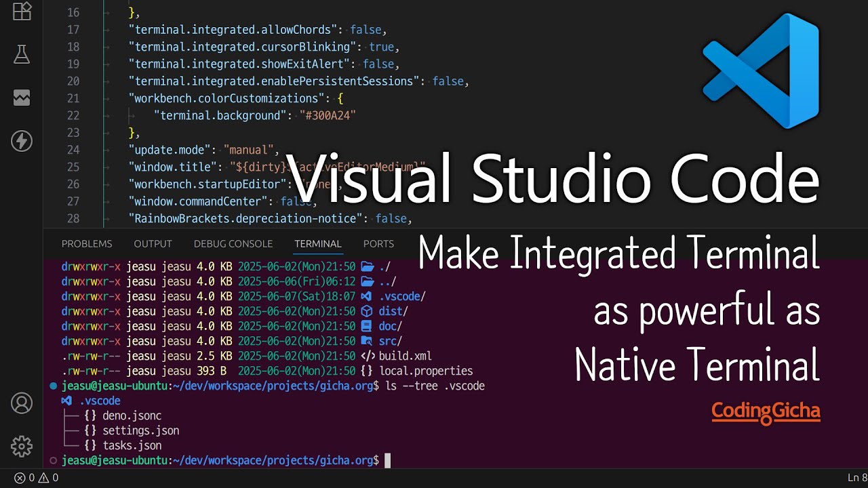Click the errors count icon in status bar

coord(20,478)
